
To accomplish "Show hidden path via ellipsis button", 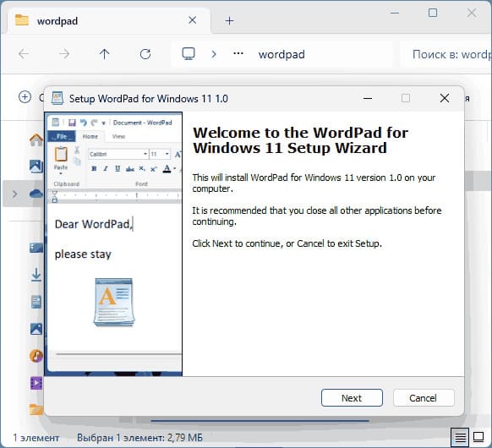I will point(238,53).
